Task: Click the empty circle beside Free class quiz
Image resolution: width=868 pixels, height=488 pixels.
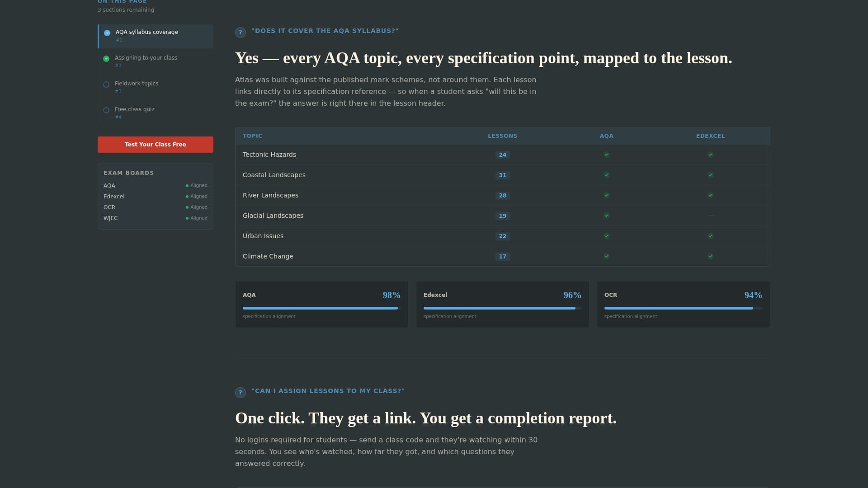Action: coord(106,110)
